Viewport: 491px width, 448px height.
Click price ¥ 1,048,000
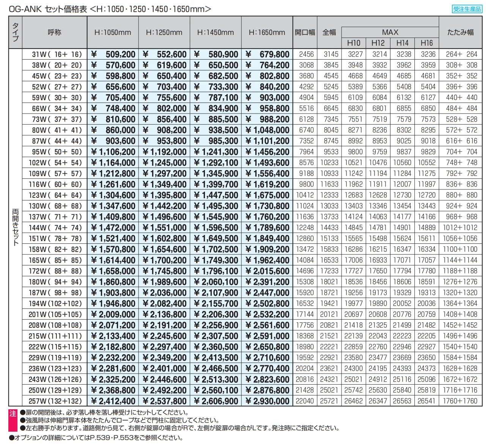[x=267, y=130]
